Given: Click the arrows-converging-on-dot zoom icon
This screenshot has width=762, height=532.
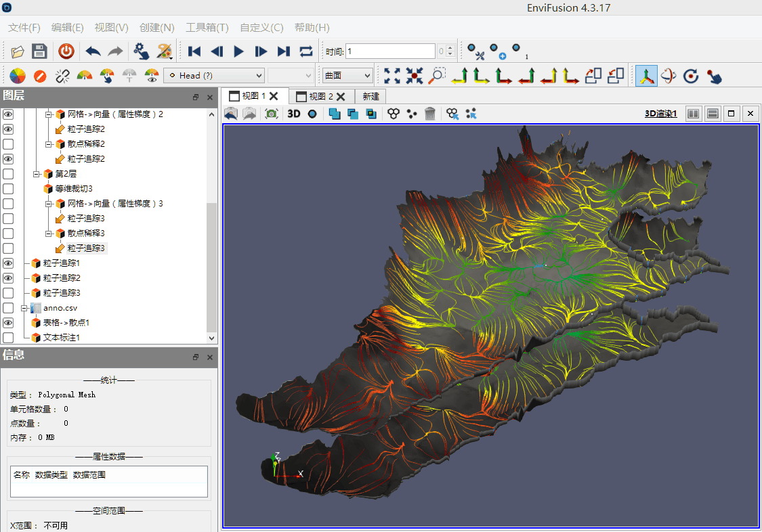Looking at the screenshot, I should pos(414,76).
